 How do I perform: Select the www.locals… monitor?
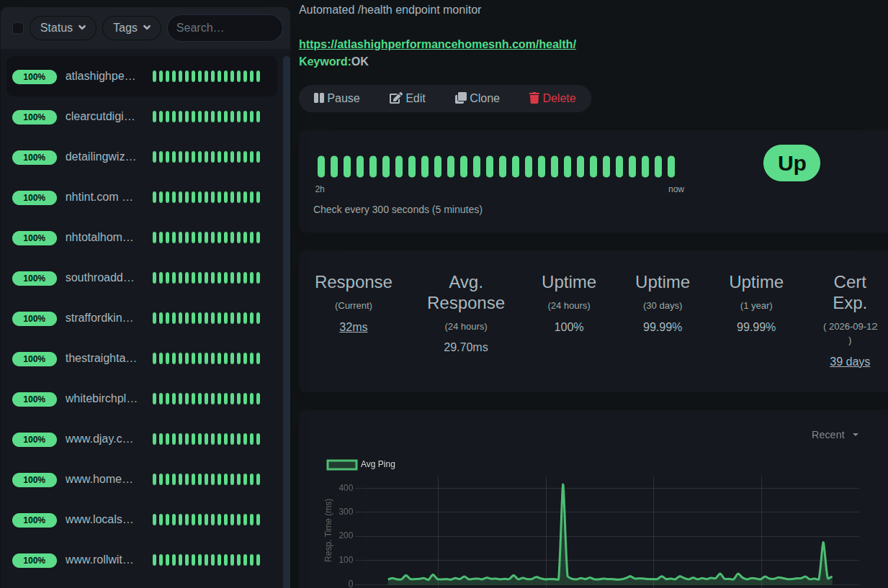tap(142, 520)
